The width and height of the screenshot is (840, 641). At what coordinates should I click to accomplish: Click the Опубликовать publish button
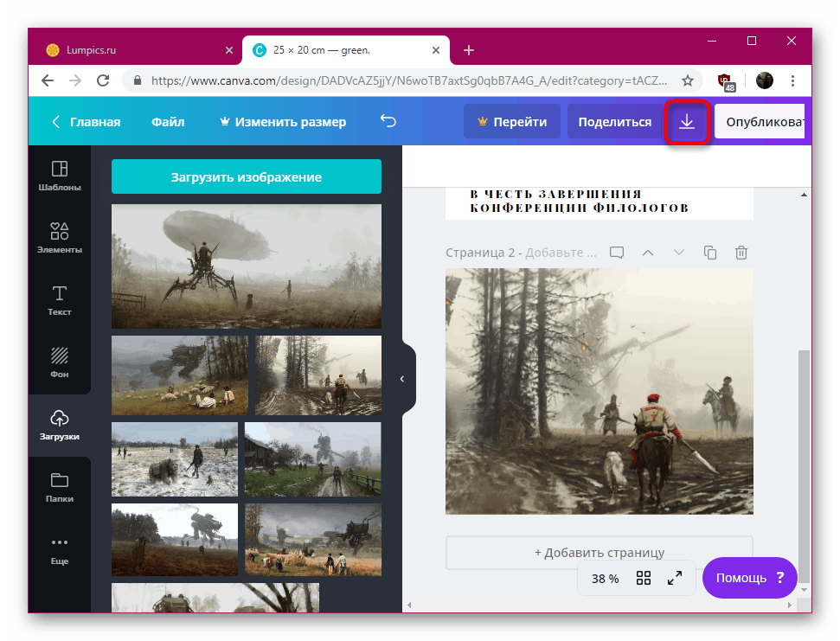[760, 122]
